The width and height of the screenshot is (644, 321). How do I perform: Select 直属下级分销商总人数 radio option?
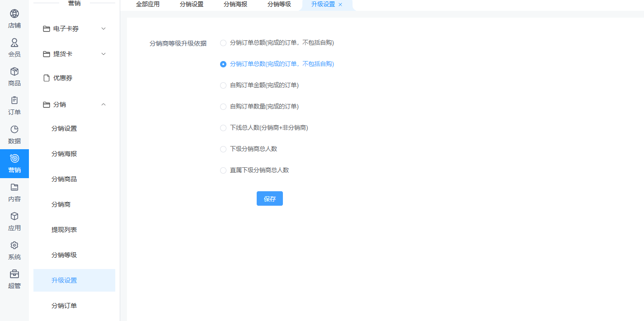[223, 170]
